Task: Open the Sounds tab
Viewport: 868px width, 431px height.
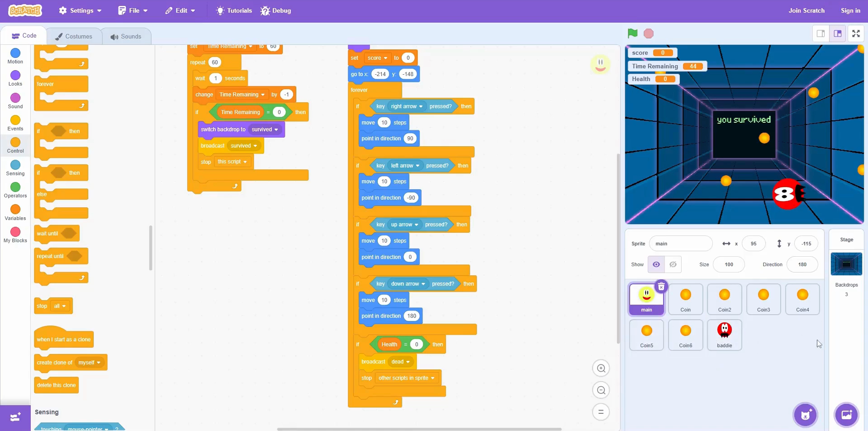Action: [x=126, y=36]
